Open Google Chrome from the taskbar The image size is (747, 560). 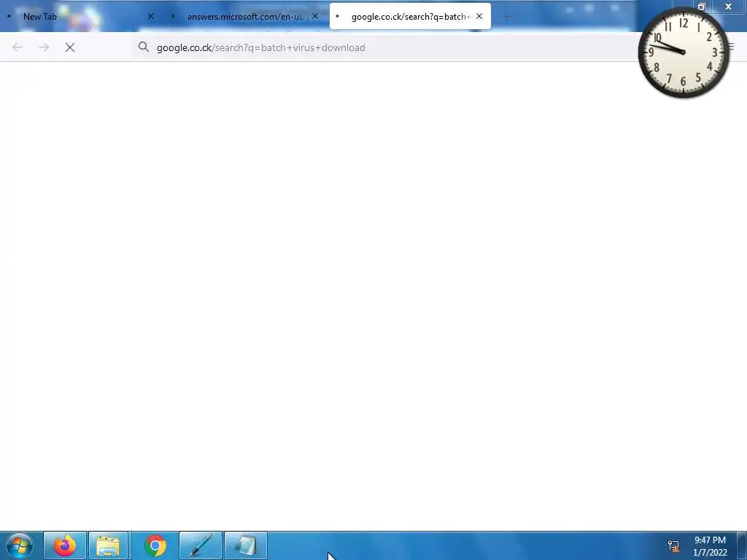point(155,545)
